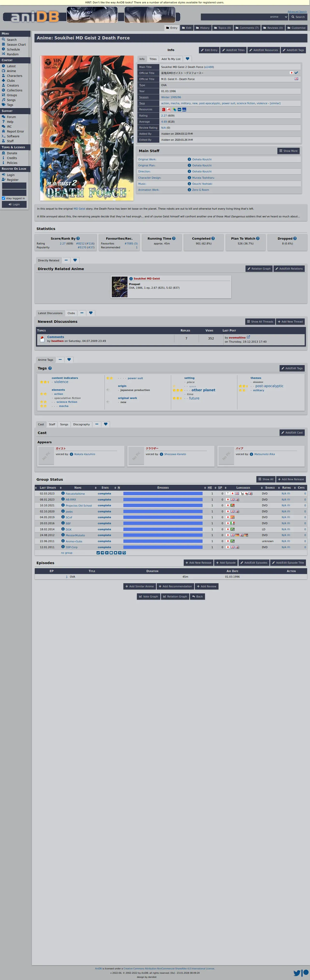Screen dimensions: 310x980
Task: Open the ANN resource icon
Action: [169, 110]
